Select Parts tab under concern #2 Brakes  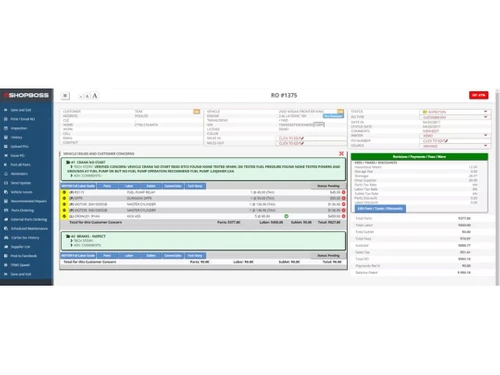click(107, 256)
